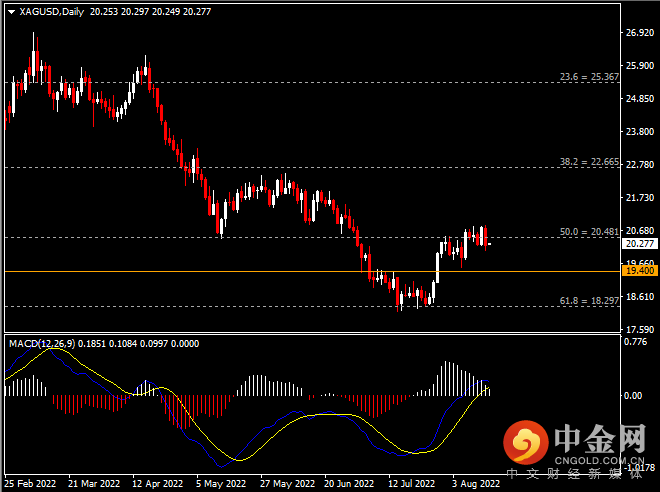Click the OHLC values 20.253 20.297 20.249 20.277

150,12
